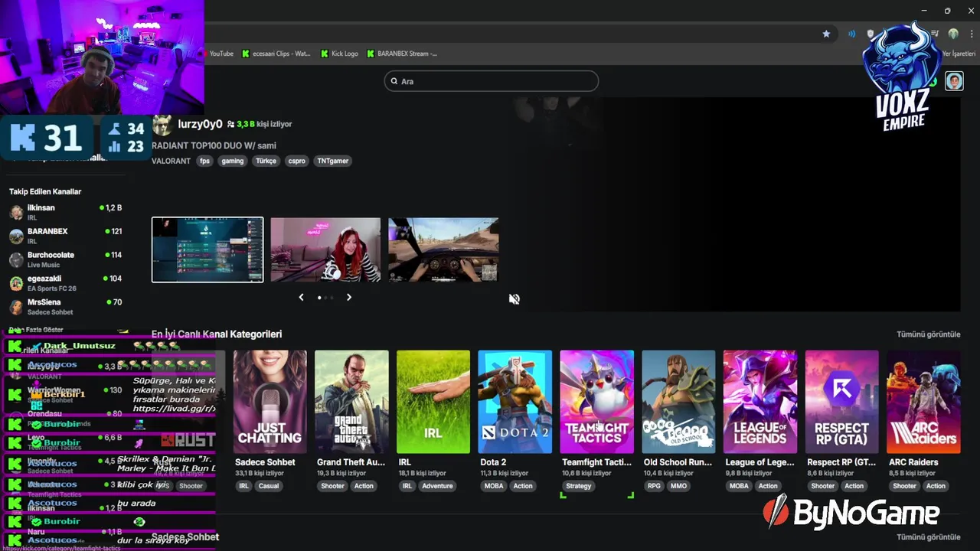Open ilkinsan followed channel
The width and height of the screenshot is (980, 551).
coord(66,212)
